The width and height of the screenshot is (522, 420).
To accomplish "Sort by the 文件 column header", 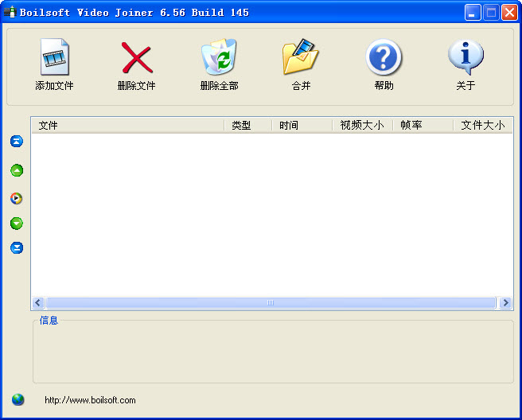I will (x=128, y=126).
